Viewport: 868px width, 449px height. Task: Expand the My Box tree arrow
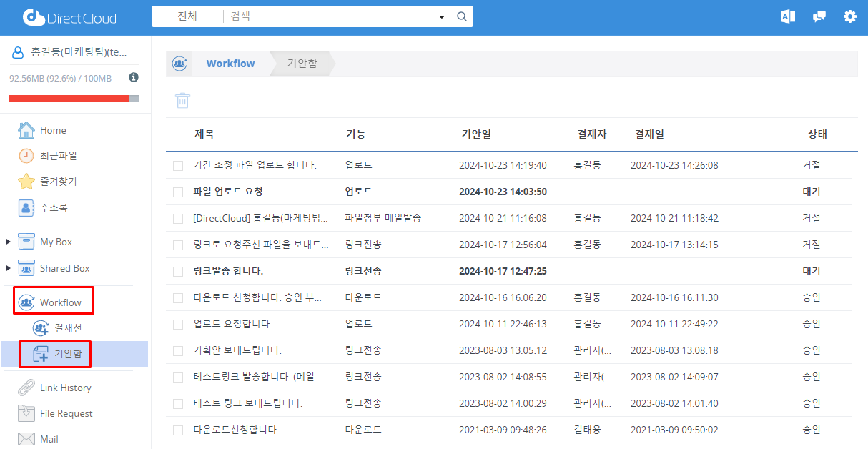click(x=9, y=242)
